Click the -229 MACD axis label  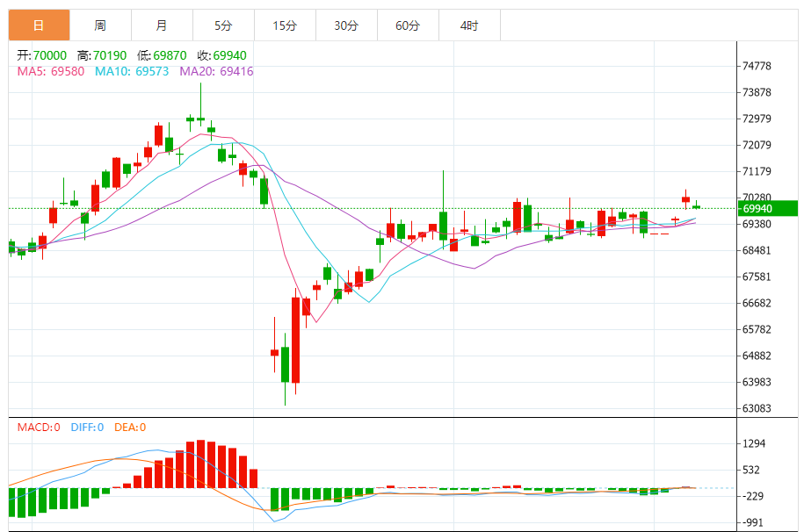(x=753, y=496)
